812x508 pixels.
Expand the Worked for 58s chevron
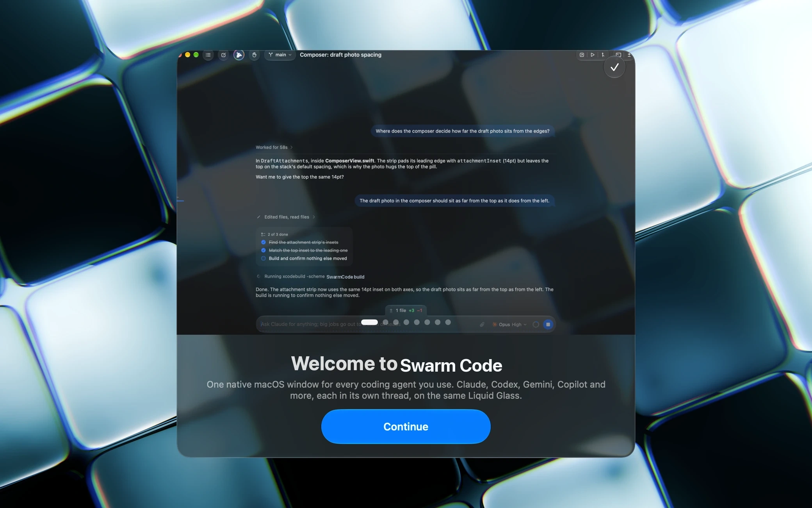pos(291,147)
